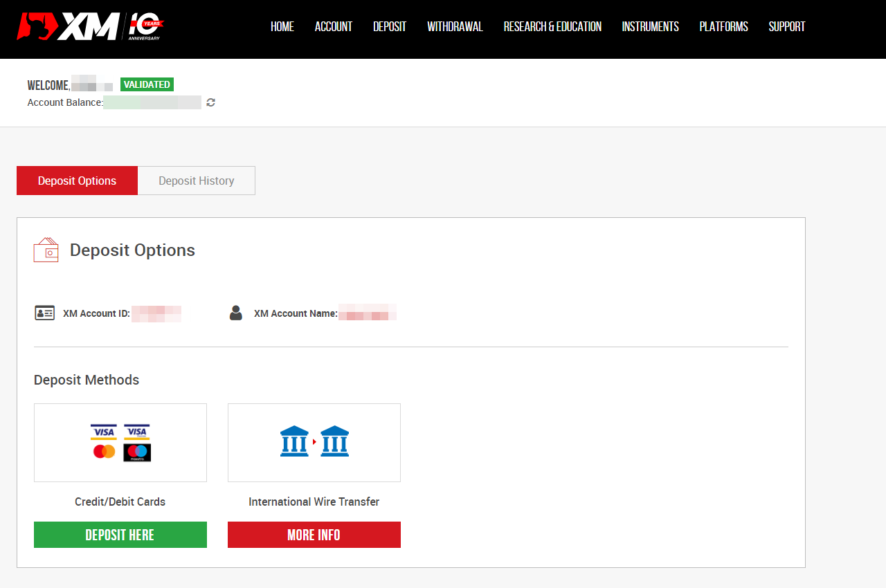Click the VALIDATED status badge

(x=147, y=84)
